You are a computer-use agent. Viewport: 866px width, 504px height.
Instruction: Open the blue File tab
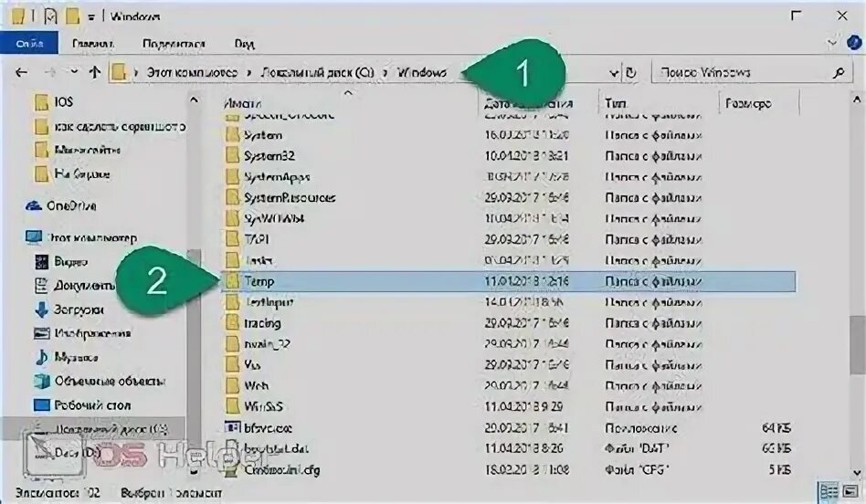coord(29,43)
